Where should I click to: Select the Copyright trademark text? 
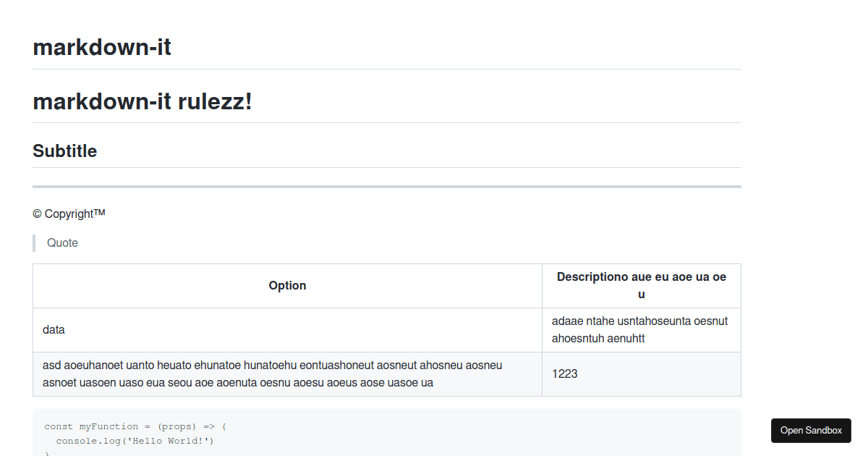pyautogui.click(x=69, y=214)
